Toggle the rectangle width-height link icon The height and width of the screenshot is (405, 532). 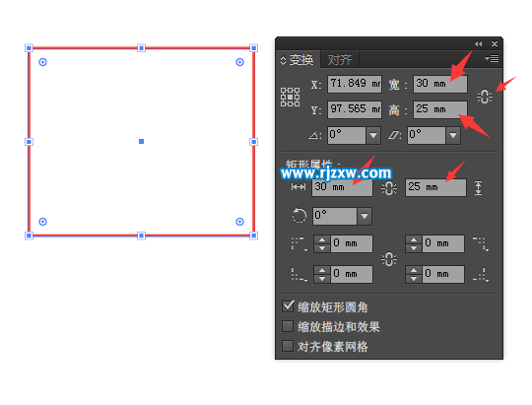[389, 188]
